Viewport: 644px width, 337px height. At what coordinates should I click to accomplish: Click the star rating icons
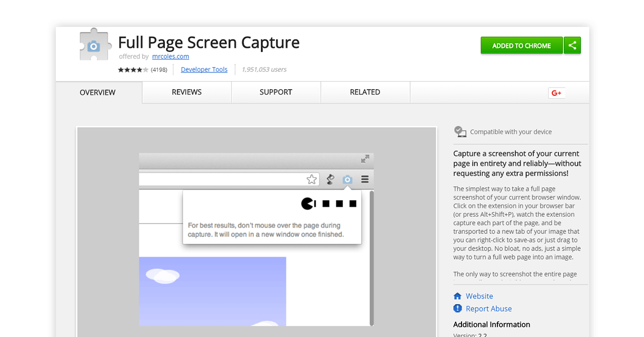[133, 70]
